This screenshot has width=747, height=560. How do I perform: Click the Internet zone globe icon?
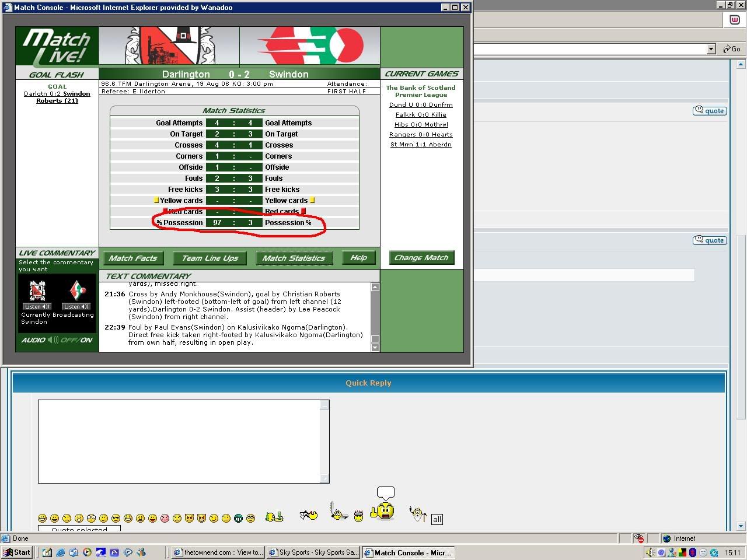tap(666, 538)
